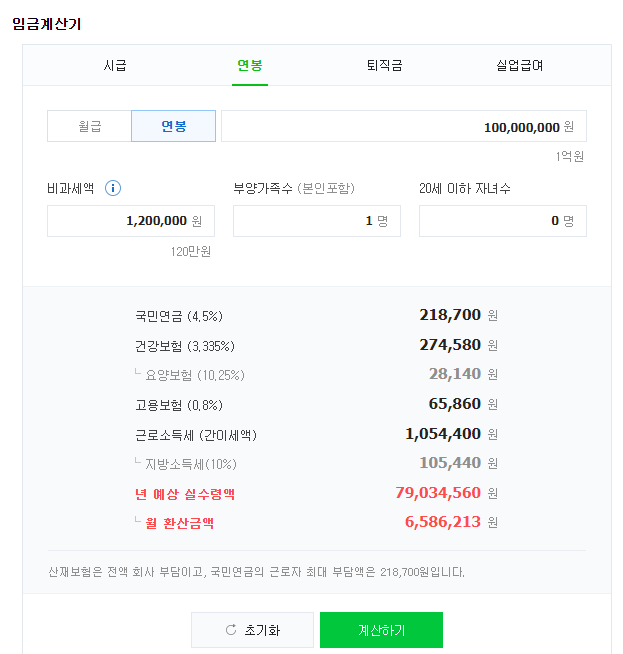Open the 퇴직금 tab
Screen dimensions: 623x654
(x=384, y=66)
